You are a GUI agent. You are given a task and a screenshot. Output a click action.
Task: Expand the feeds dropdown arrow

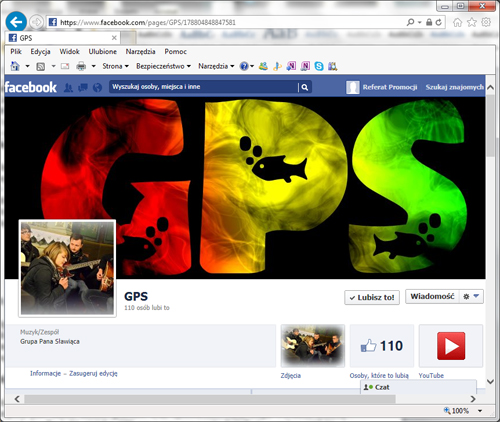point(53,66)
